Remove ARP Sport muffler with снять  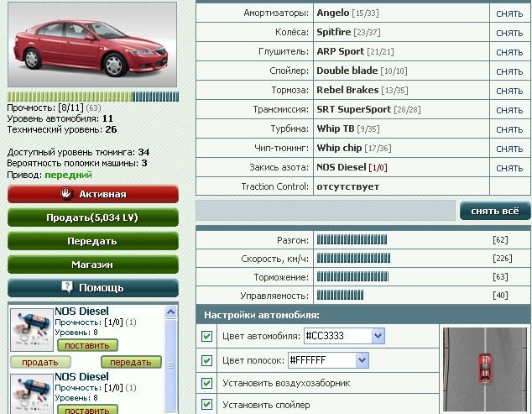[509, 52]
